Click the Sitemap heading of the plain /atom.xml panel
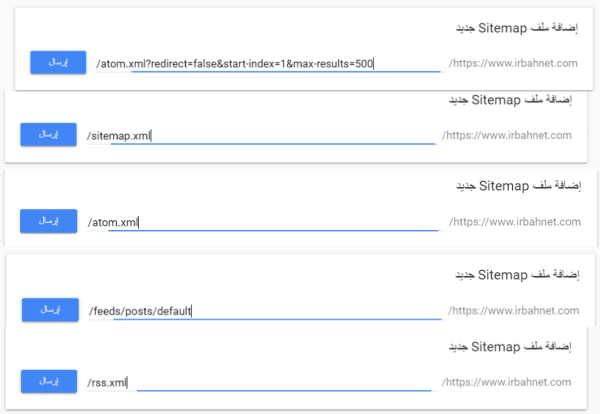The width and height of the screenshot is (600, 414). pos(518,186)
